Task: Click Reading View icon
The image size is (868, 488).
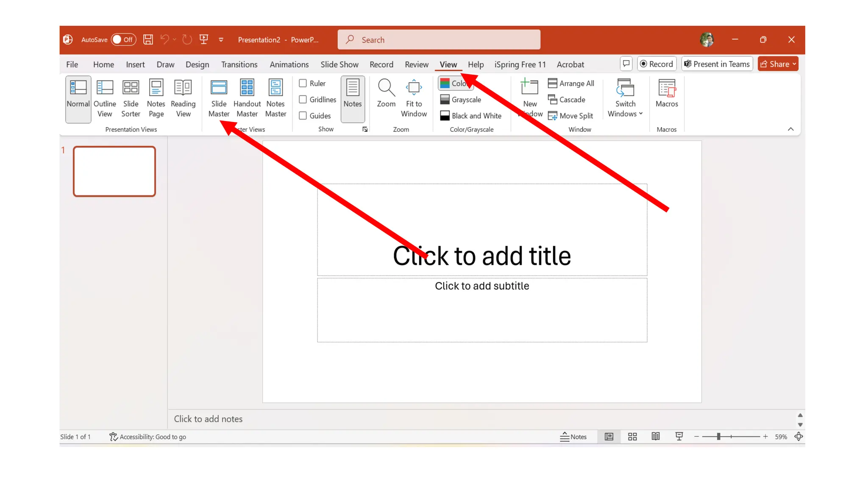Action: tap(183, 88)
